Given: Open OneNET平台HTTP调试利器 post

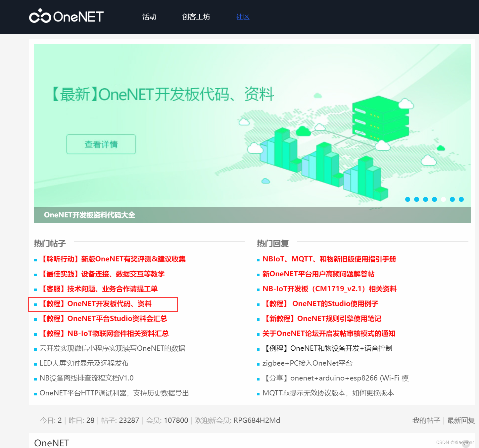Looking at the screenshot, I should 114,393.
